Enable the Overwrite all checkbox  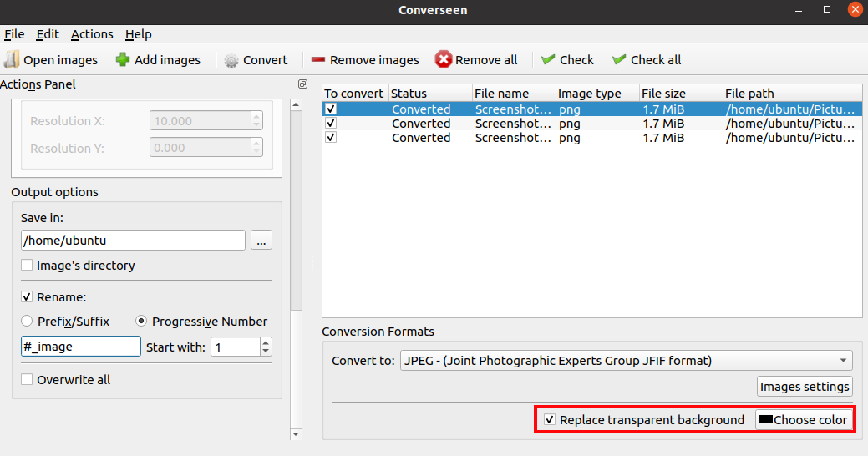click(x=27, y=379)
